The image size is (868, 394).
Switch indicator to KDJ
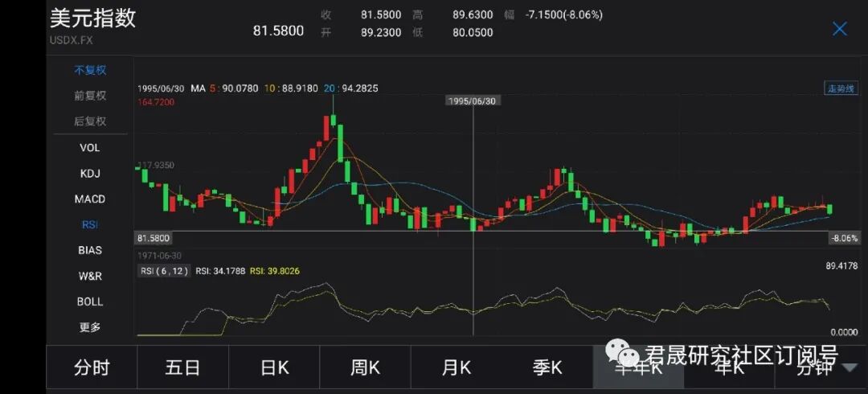pyautogui.click(x=90, y=174)
